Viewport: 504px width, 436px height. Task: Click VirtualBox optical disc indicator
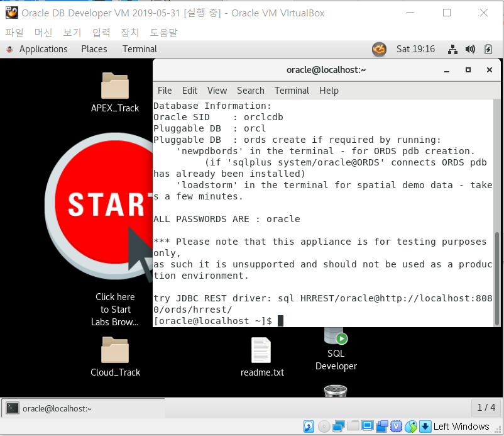(x=324, y=427)
